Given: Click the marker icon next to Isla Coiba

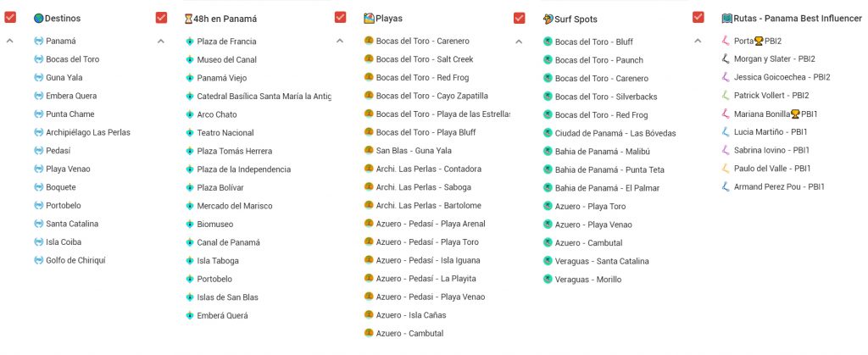Looking at the screenshot, I should tap(38, 242).
